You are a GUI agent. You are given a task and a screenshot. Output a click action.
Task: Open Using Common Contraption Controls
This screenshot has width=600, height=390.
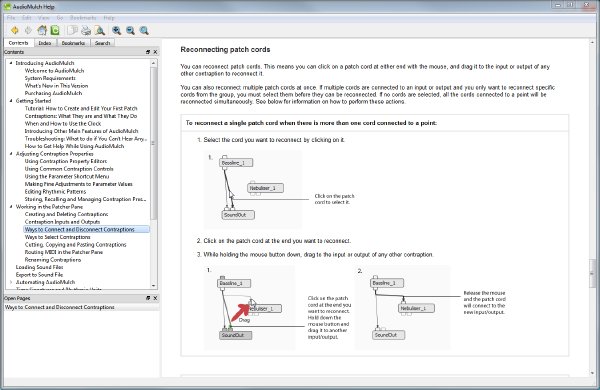click(69, 169)
